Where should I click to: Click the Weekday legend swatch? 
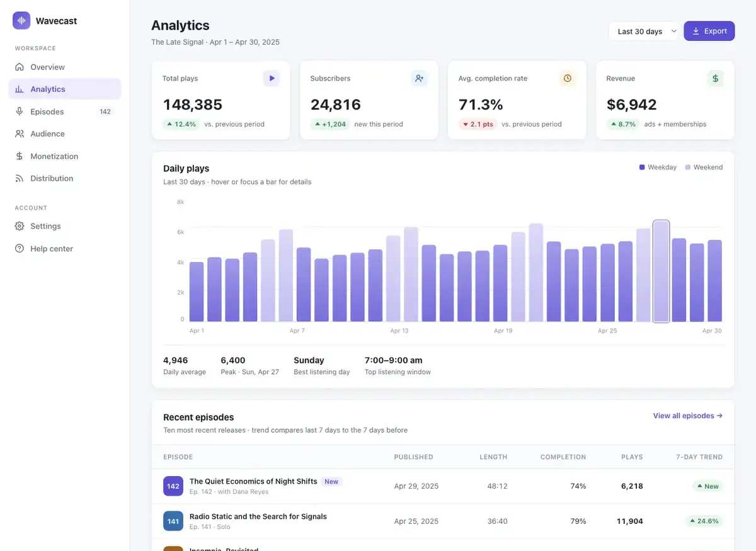point(642,168)
